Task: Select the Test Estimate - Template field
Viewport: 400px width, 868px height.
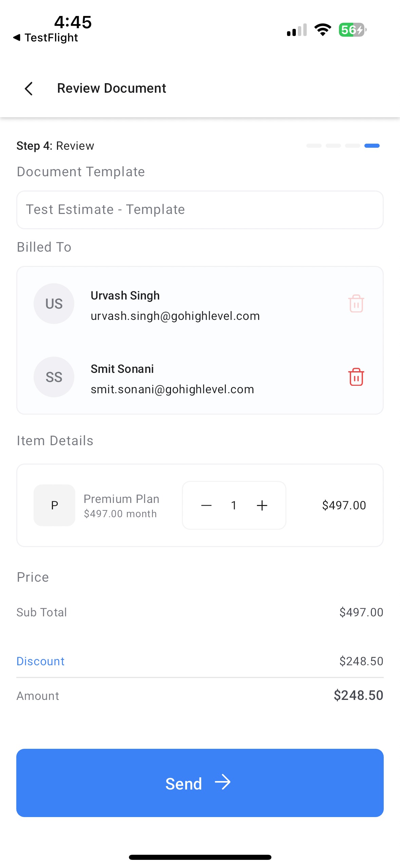Action: [200, 210]
